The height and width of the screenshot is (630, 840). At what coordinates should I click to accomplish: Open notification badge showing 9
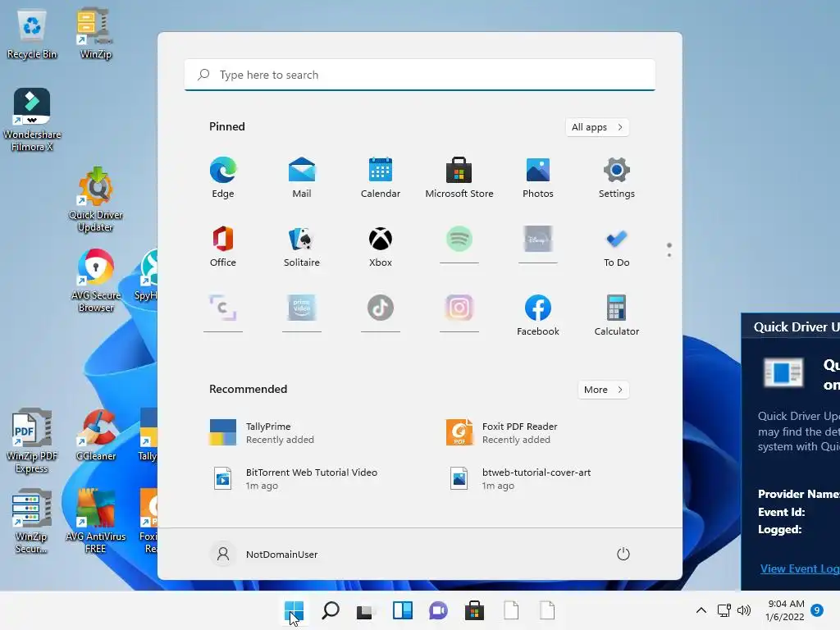[x=817, y=610]
